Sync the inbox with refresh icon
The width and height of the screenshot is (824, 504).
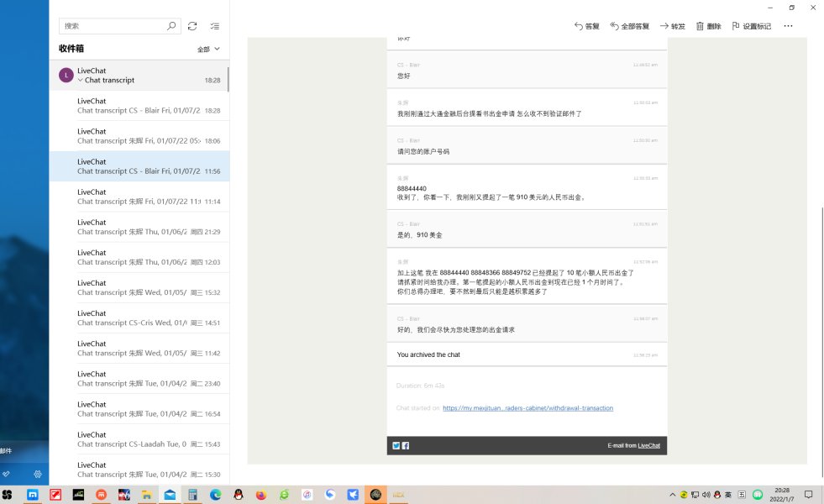point(192,26)
